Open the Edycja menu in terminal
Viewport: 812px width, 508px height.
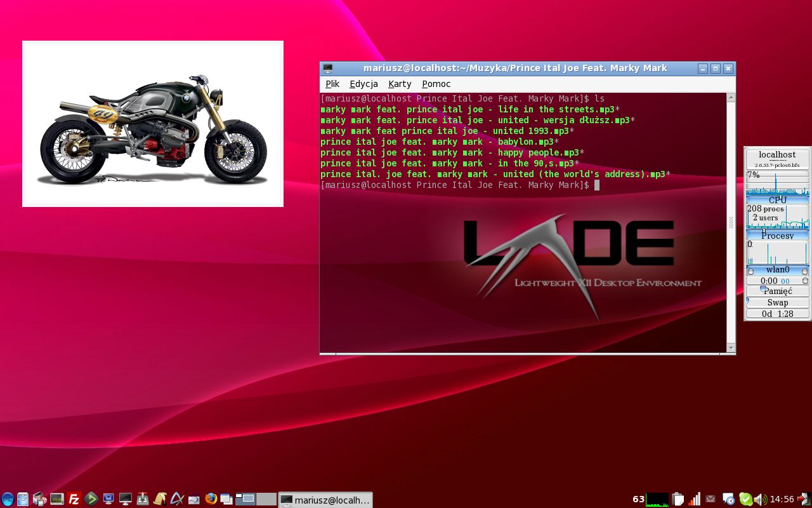(363, 84)
